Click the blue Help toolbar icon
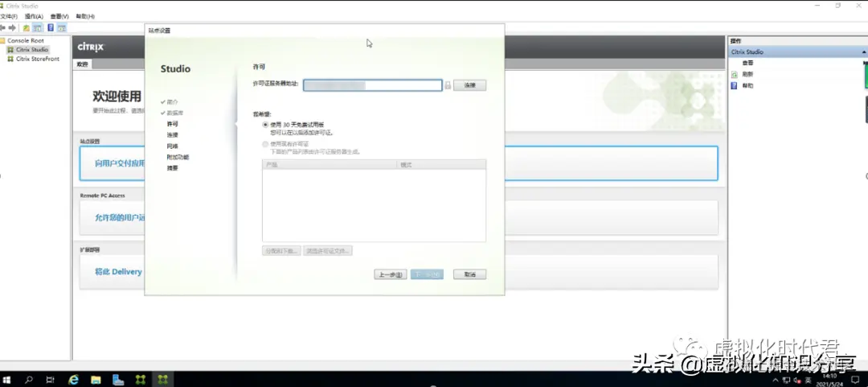The height and width of the screenshot is (387, 868). coord(51,27)
